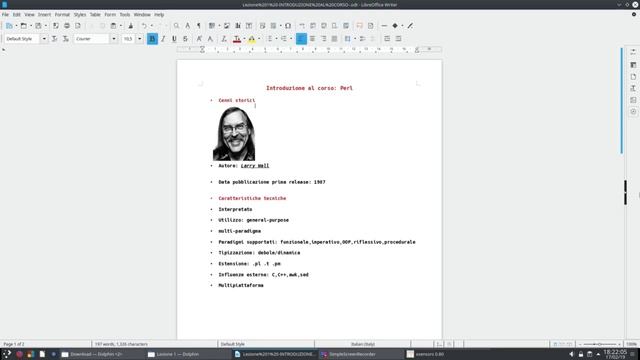Click the Insert Text Box icon
Viewport: 640px width, 360px height.
click(249, 26)
